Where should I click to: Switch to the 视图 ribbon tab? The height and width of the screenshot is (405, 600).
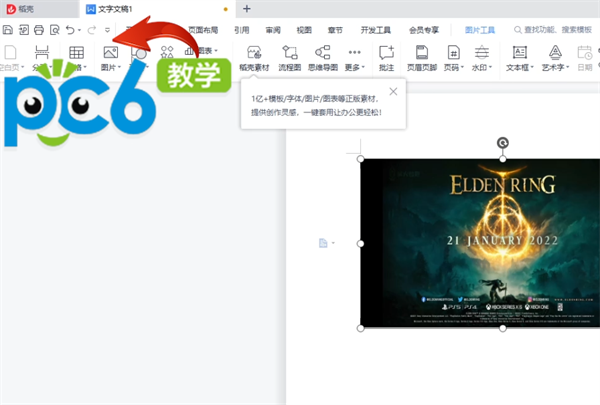pos(304,30)
